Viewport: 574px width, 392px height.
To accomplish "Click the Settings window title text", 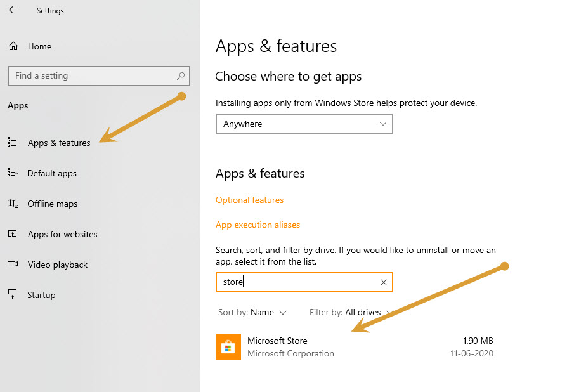I will click(x=50, y=11).
